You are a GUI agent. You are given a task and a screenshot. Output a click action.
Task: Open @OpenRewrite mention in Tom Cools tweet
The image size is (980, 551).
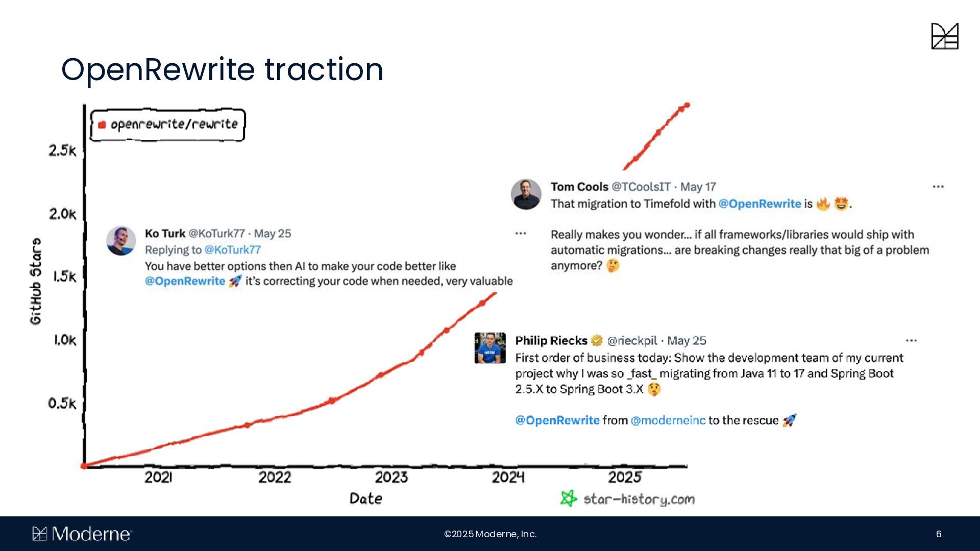(x=759, y=204)
